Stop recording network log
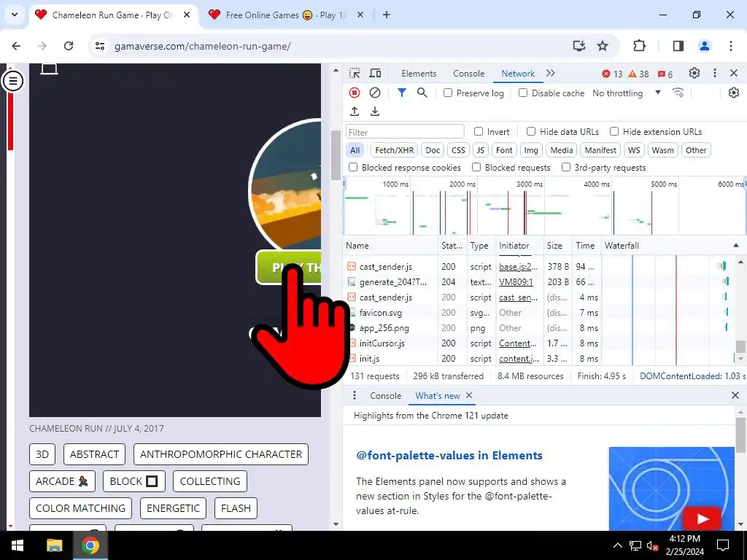This screenshot has height=560, width=747. click(355, 93)
